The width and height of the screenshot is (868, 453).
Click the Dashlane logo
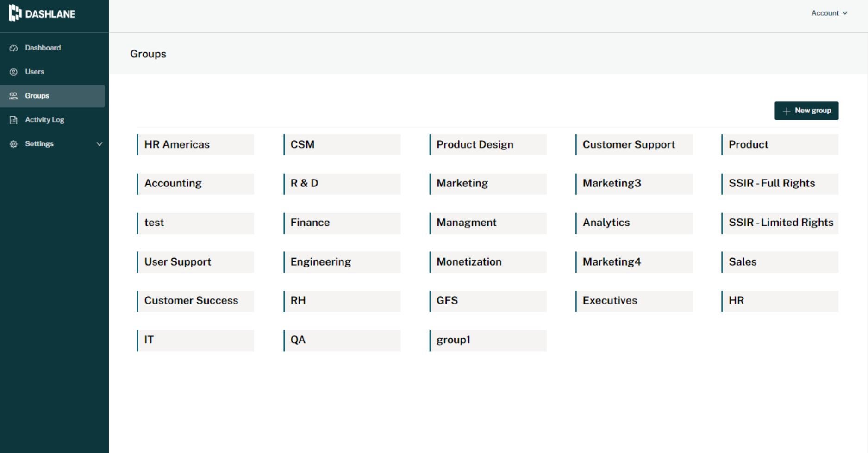(x=42, y=13)
